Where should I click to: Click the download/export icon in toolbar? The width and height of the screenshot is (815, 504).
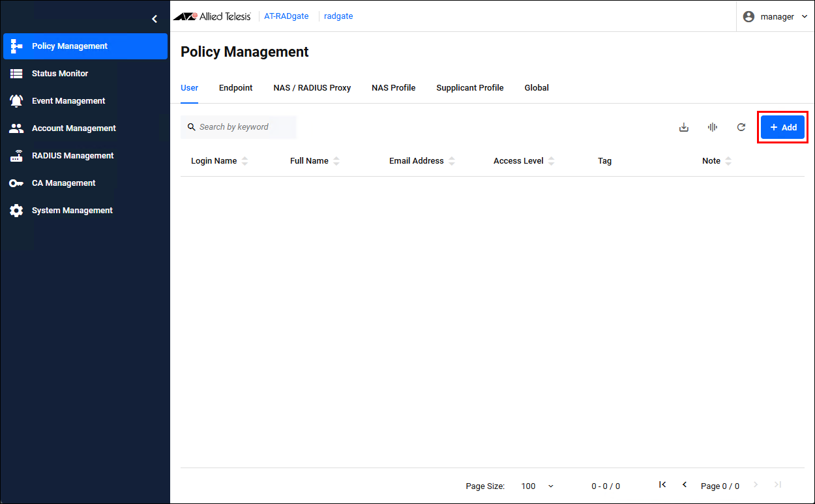[x=684, y=127]
